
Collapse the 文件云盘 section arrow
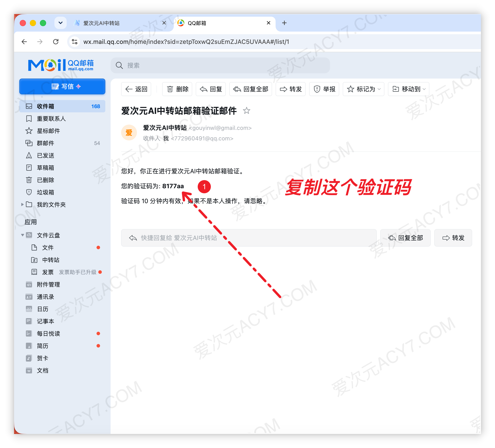click(22, 235)
